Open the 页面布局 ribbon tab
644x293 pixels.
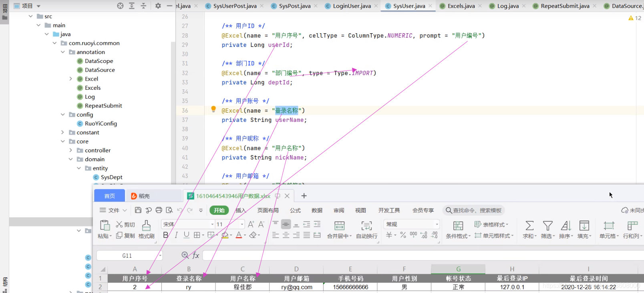pyautogui.click(x=268, y=210)
